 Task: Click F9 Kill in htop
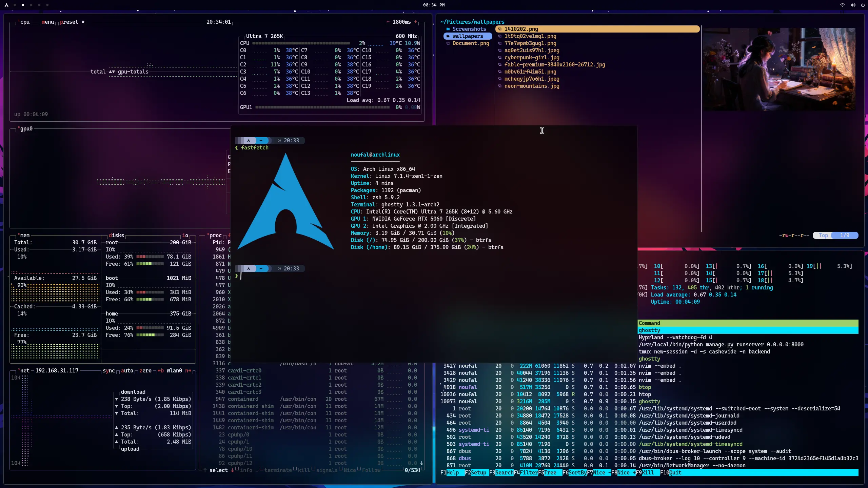click(648, 473)
